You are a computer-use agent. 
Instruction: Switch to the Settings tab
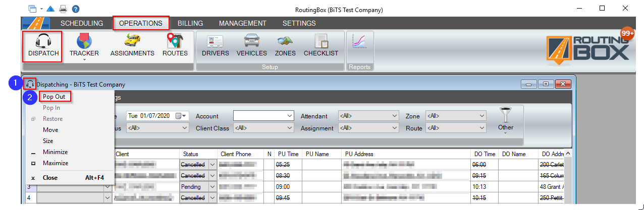pos(299,23)
